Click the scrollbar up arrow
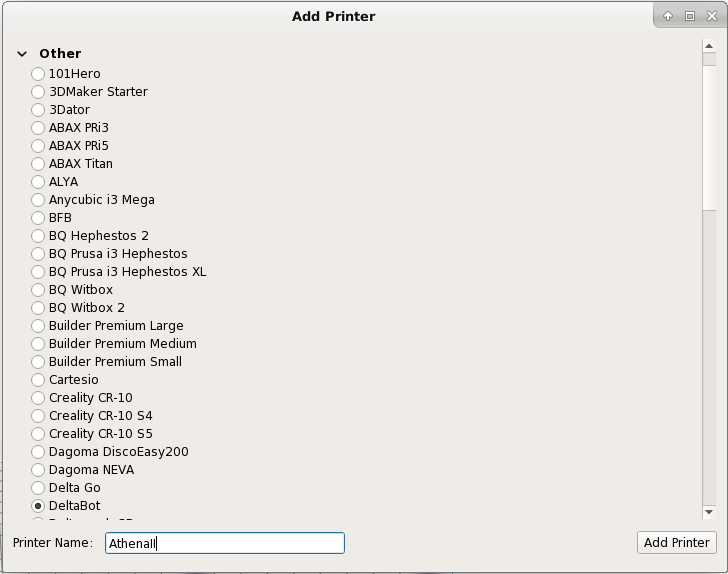Screen dimensions: 728x574 click(x=709, y=45)
